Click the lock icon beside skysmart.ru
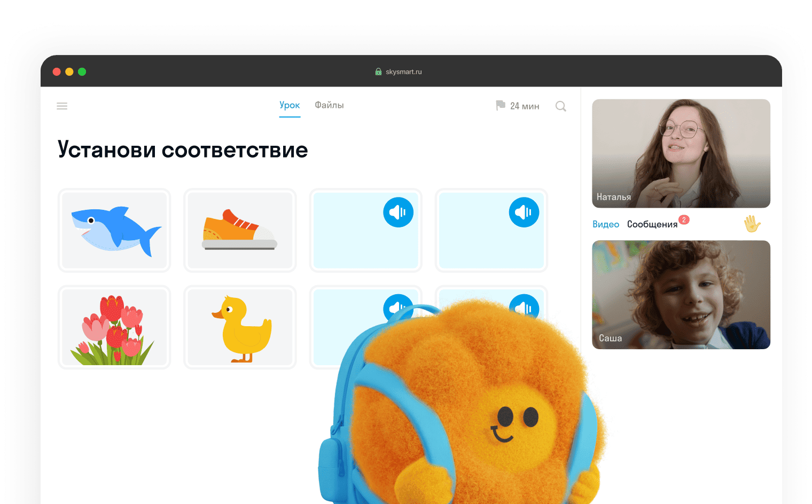Viewport: 812px width, 504px height. click(x=378, y=72)
